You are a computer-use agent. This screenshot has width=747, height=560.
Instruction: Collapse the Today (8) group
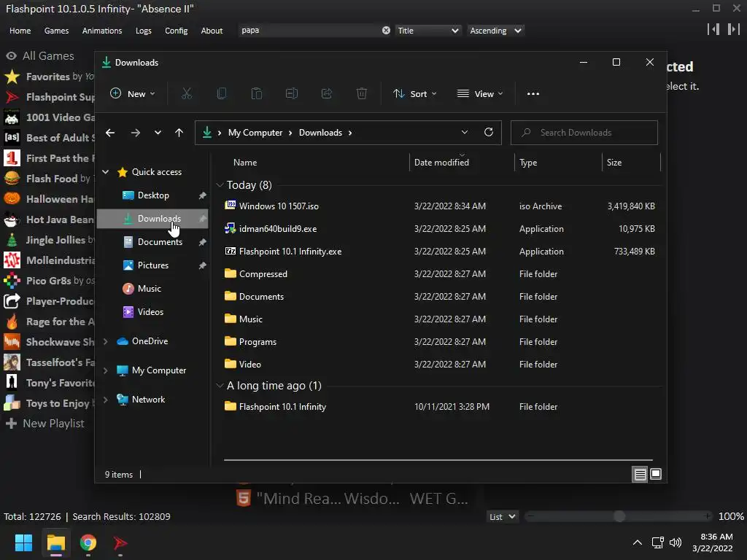[x=220, y=184]
